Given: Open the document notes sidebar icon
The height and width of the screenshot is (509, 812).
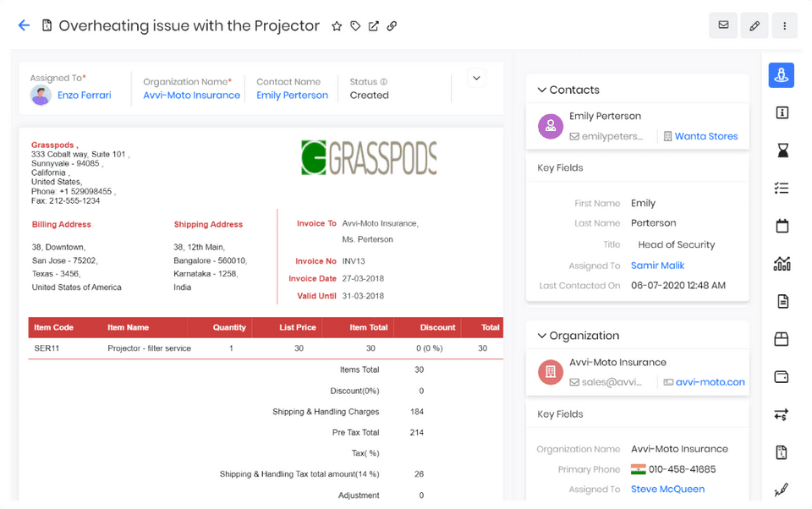Looking at the screenshot, I should click(x=782, y=301).
